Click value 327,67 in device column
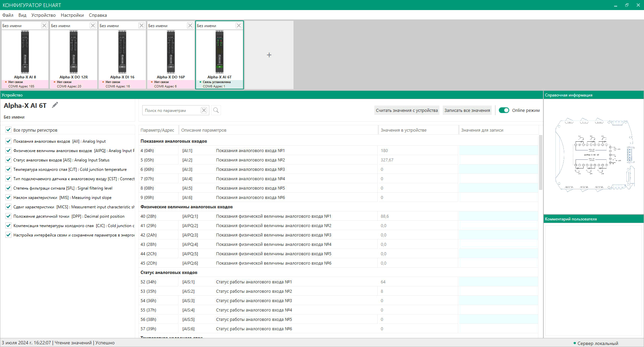This screenshot has width=644, height=347. pyautogui.click(x=387, y=160)
